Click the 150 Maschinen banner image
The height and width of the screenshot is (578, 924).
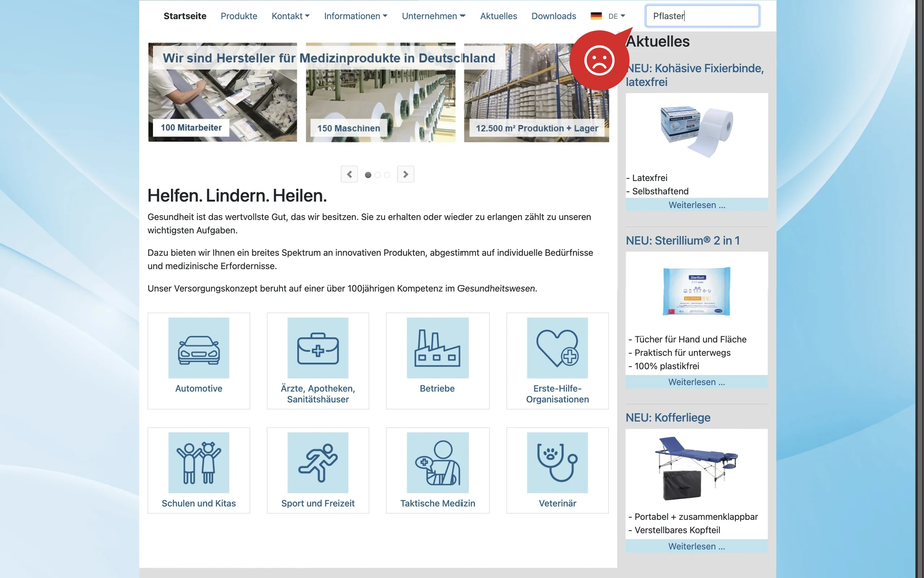click(381, 92)
